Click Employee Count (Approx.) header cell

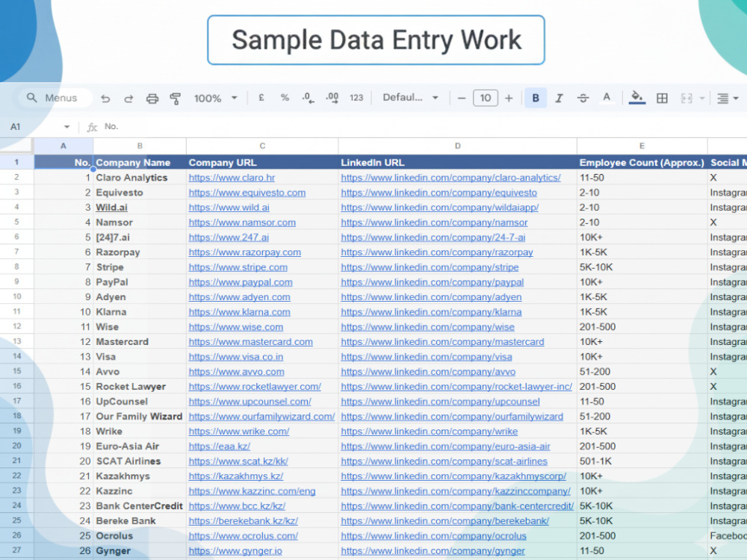(642, 162)
